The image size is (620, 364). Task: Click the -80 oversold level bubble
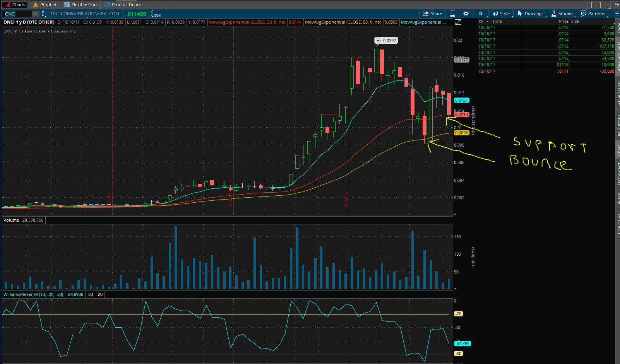coord(458,354)
